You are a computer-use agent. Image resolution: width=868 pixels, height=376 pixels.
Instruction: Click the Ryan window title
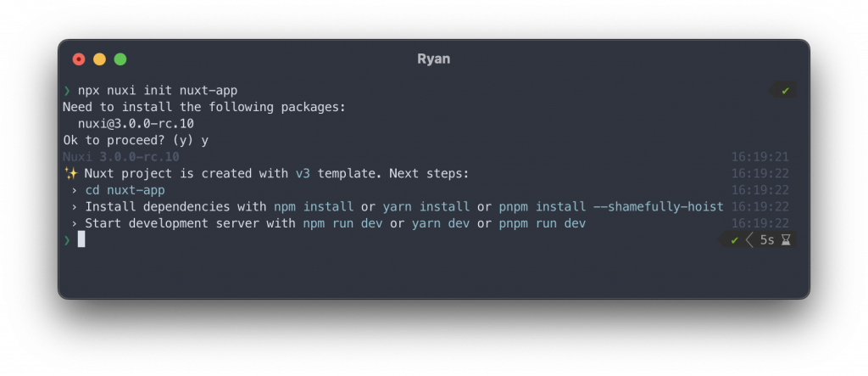[434, 59]
